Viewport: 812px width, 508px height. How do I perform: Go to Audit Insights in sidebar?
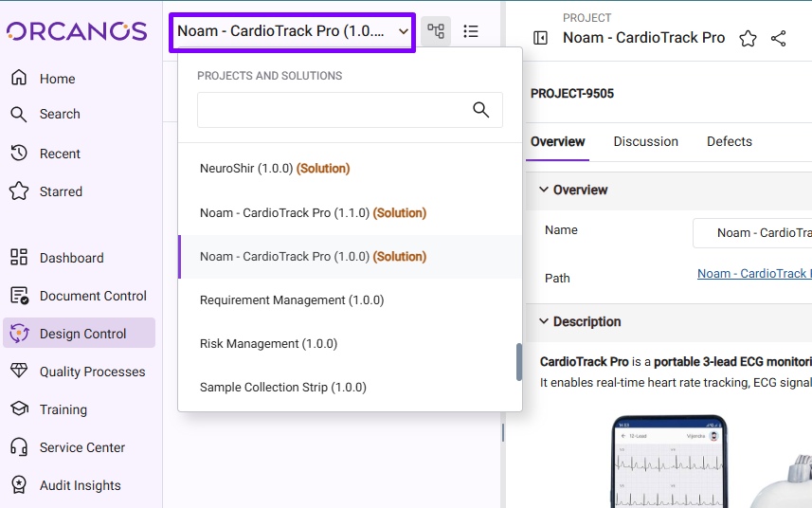pyautogui.click(x=80, y=485)
